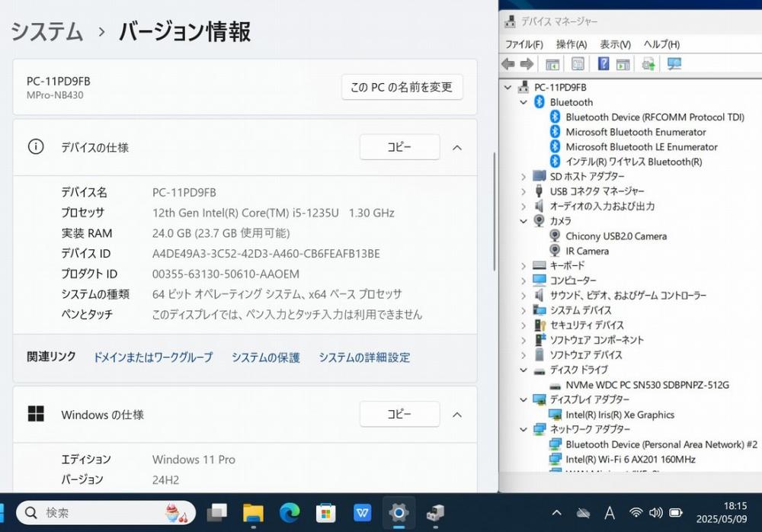Show hidden system tray icons
The width and height of the screenshot is (762, 532).
(x=557, y=512)
